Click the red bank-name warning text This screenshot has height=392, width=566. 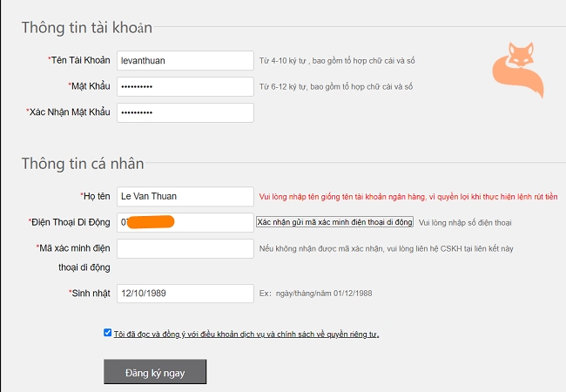[x=408, y=197]
